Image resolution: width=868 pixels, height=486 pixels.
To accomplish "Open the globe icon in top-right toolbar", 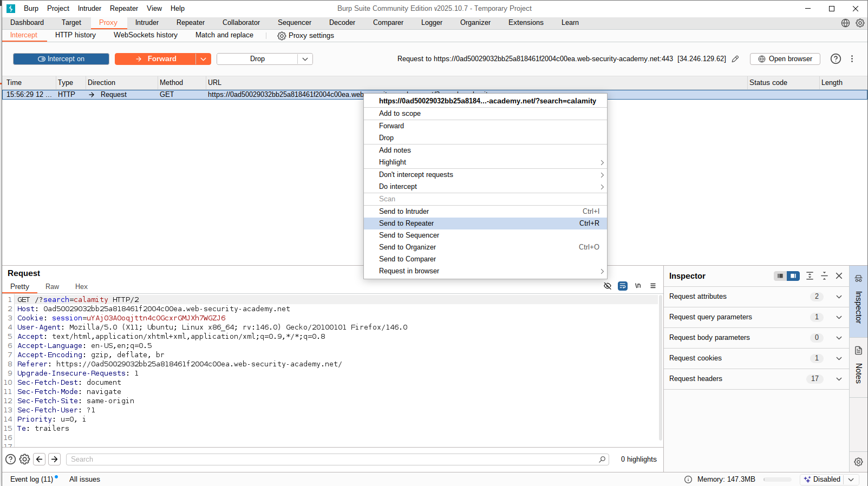I will click(845, 23).
